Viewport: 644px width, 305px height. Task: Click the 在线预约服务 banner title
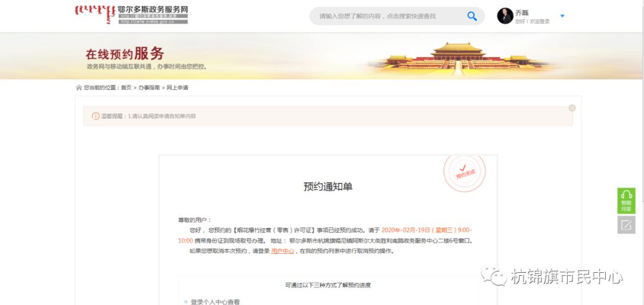pos(125,54)
